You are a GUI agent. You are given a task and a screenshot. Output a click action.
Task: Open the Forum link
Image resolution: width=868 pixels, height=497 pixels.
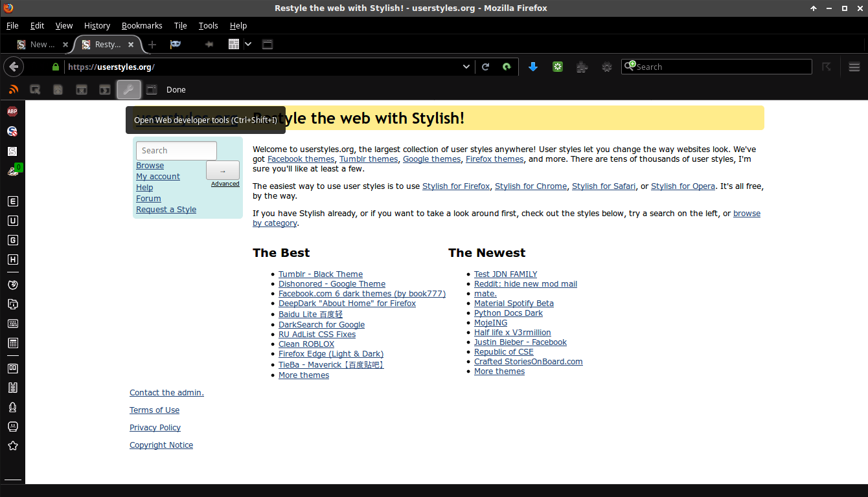point(148,199)
